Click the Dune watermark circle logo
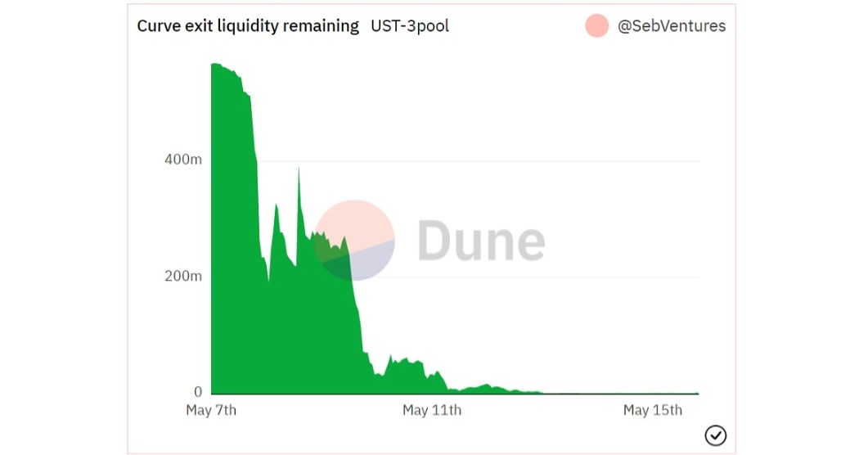 [355, 241]
